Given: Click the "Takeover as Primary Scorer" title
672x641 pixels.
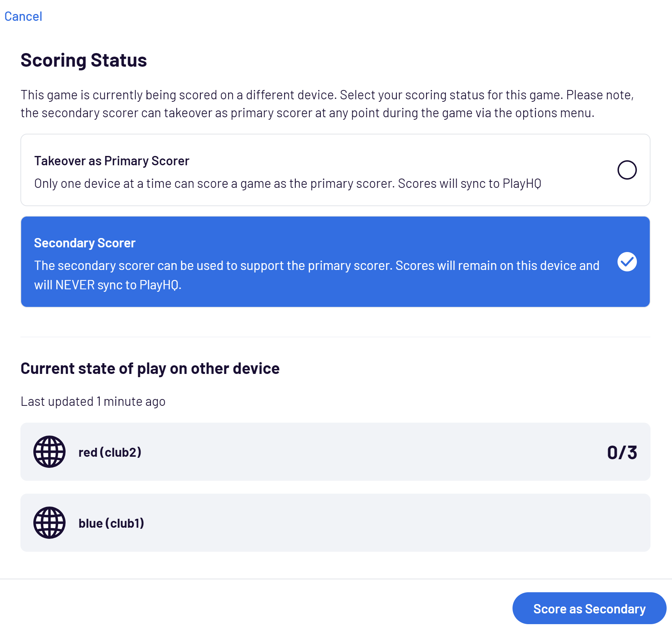Looking at the screenshot, I should click(111, 161).
